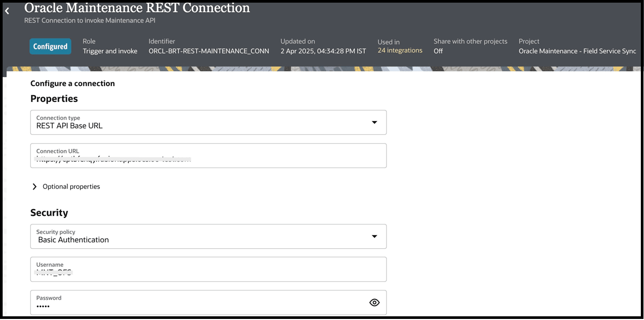The width and height of the screenshot is (644, 320).
Task: Open the Connection type dropdown
Action: pos(209,123)
